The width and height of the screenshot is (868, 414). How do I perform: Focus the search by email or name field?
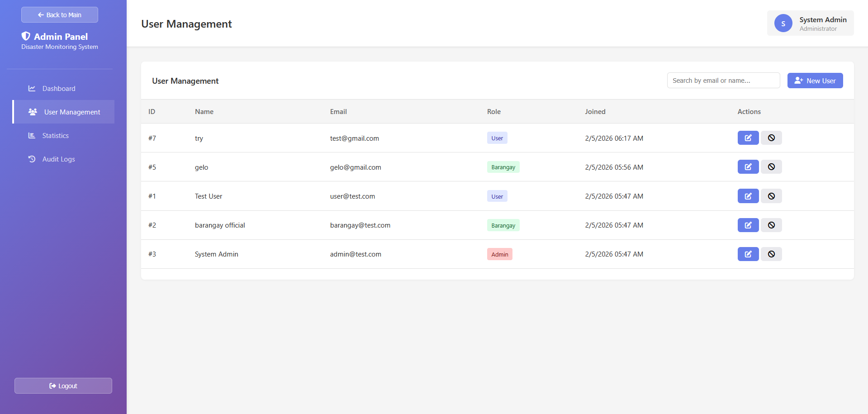723,81
